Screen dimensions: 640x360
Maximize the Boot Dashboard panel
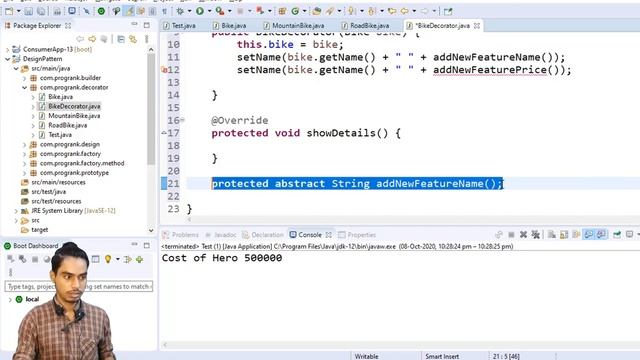(x=147, y=246)
